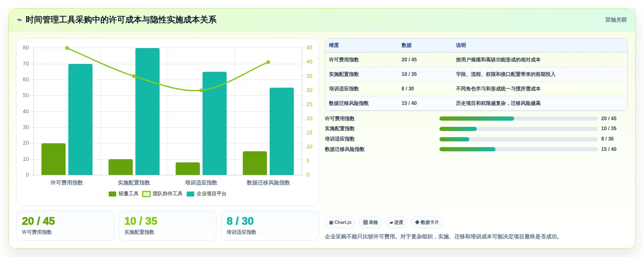
Task: Click the lightning icon beside the title
Action: click(20, 20)
